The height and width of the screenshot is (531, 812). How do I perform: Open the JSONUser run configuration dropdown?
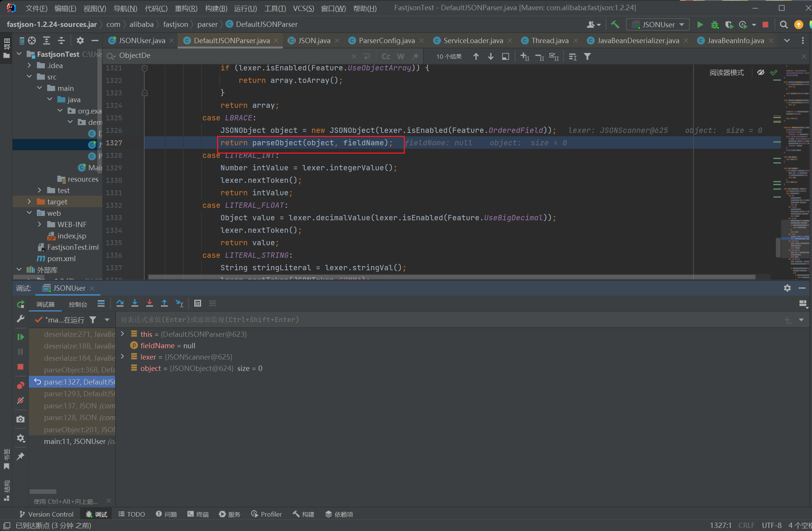point(658,25)
